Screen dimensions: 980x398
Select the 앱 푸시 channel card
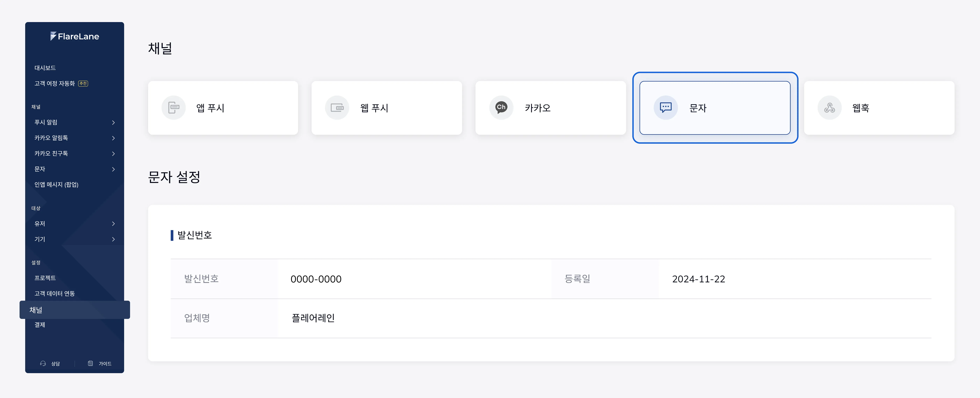click(x=223, y=108)
